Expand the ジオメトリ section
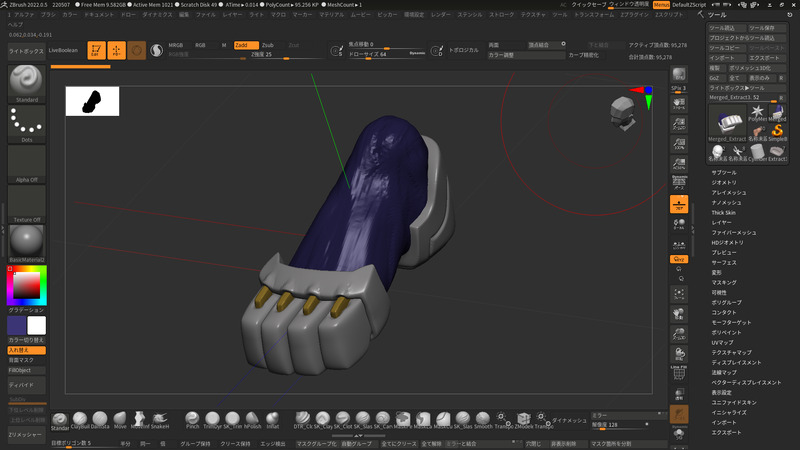The width and height of the screenshot is (800, 450). click(724, 183)
